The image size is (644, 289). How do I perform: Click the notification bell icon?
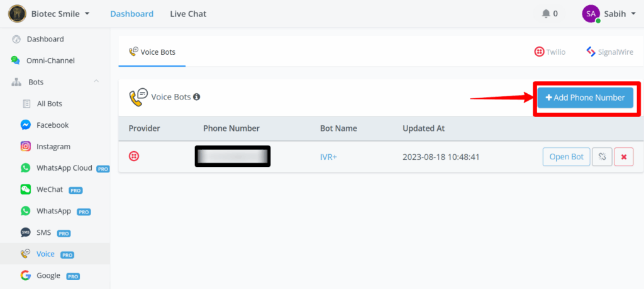[x=546, y=14]
